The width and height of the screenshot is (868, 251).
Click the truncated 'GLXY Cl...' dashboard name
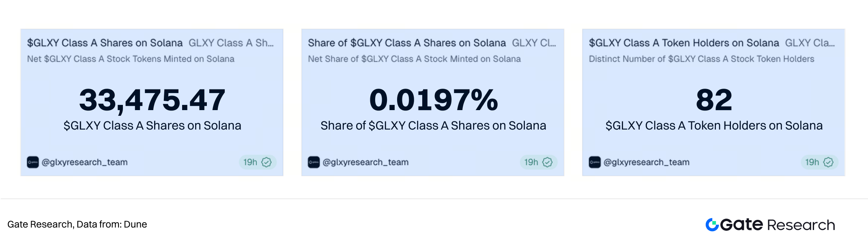pos(534,43)
